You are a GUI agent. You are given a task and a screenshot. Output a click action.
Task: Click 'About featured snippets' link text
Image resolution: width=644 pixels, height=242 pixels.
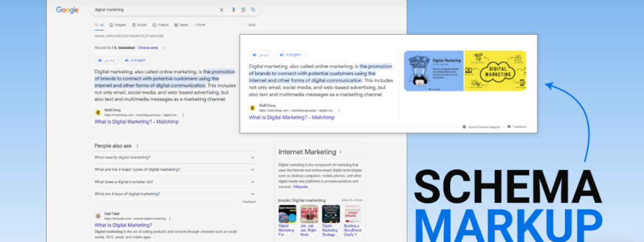click(x=484, y=127)
